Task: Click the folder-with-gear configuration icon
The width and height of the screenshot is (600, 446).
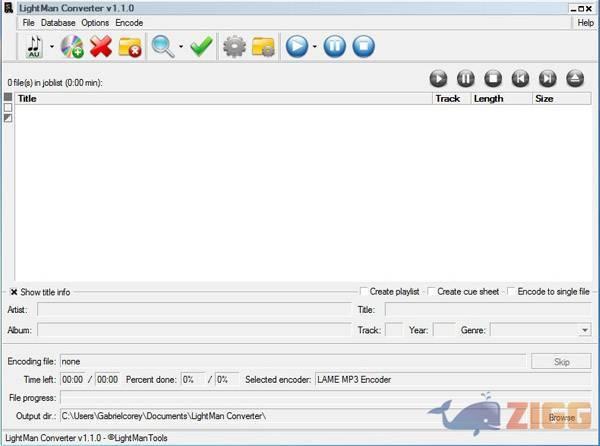Action: 263,47
